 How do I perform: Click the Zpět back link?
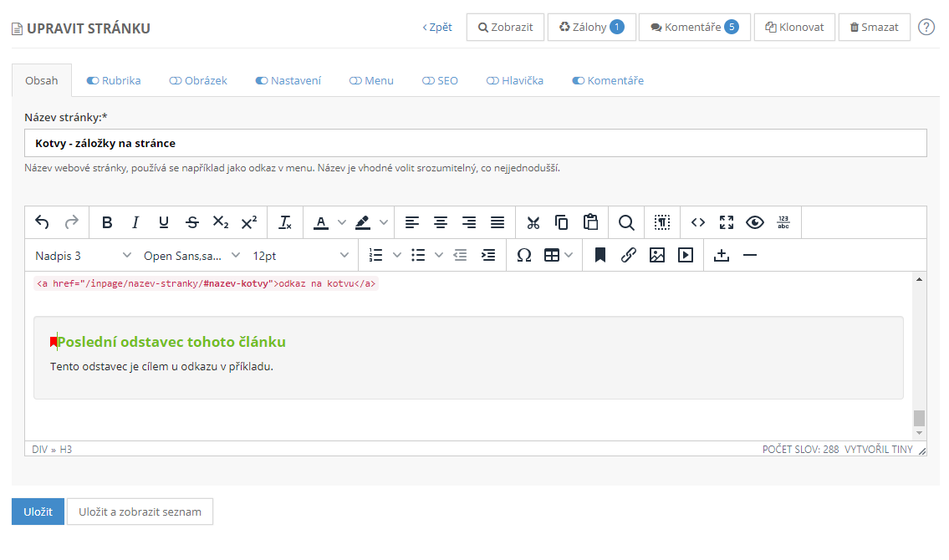point(437,27)
